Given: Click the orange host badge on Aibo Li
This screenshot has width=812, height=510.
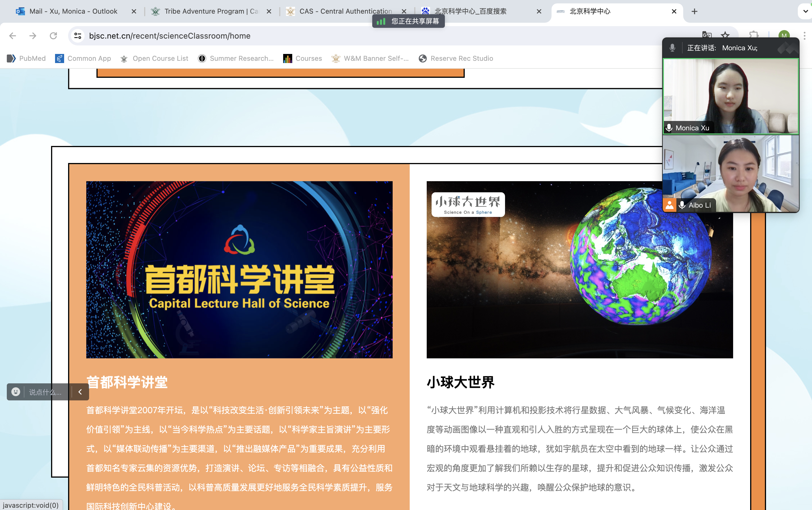Looking at the screenshot, I should [670, 205].
